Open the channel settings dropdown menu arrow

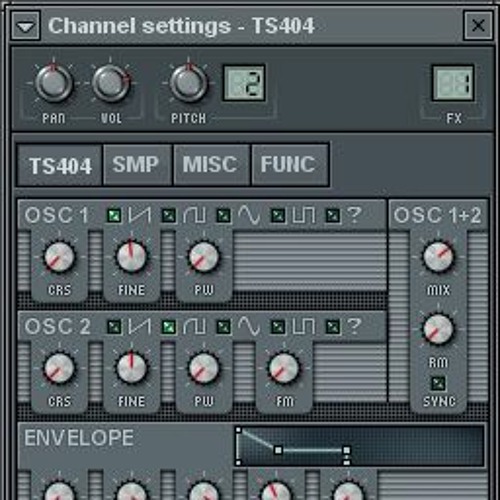pyautogui.click(x=26, y=26)
